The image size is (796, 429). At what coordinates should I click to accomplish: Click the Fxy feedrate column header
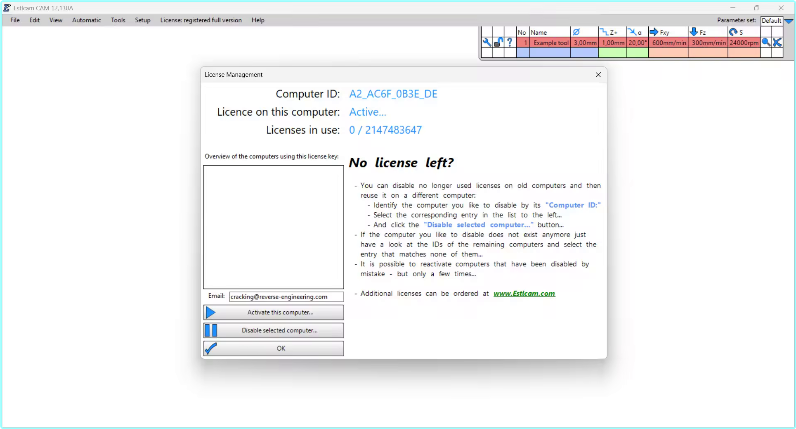(x=664, y=32)
